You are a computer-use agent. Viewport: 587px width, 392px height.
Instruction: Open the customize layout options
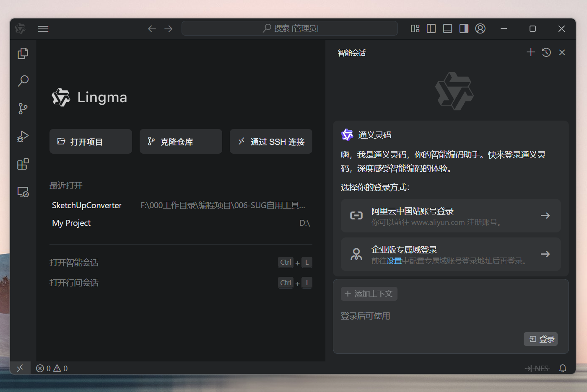click(x=415, y=28)
